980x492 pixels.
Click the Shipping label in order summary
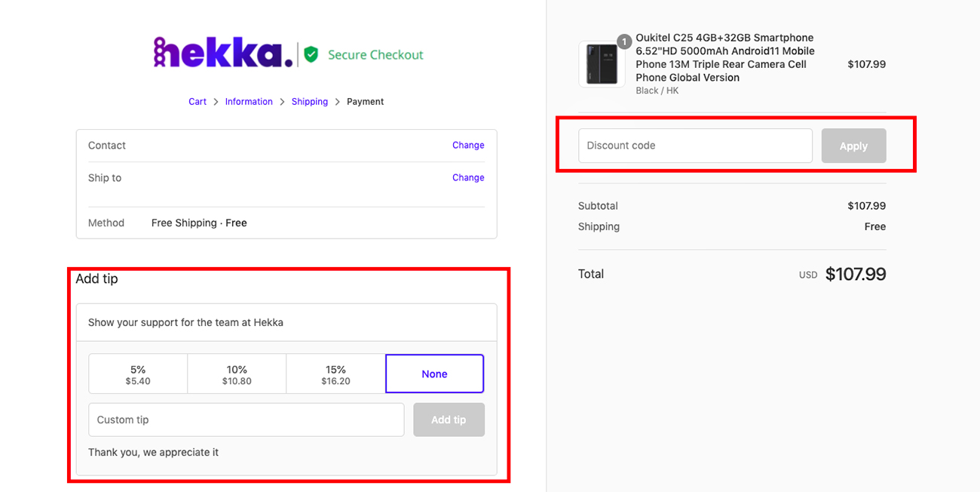click(599, 226)
